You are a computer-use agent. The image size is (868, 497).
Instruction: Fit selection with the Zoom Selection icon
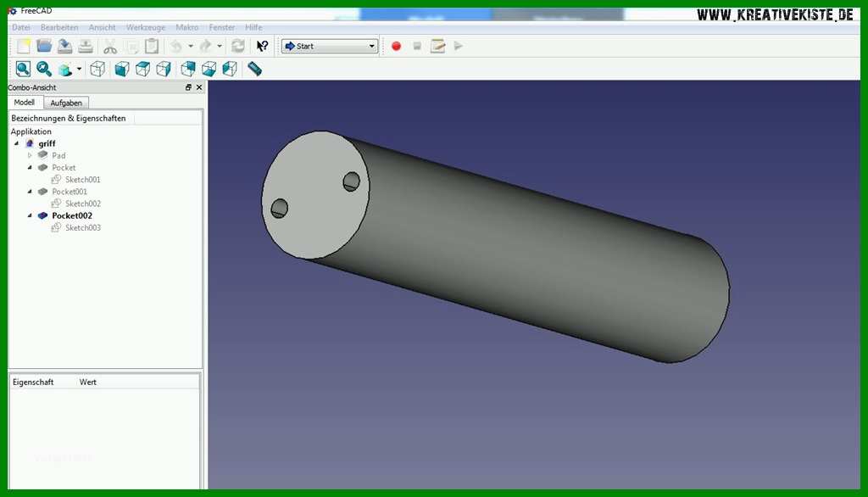click(x=44, y=69)
